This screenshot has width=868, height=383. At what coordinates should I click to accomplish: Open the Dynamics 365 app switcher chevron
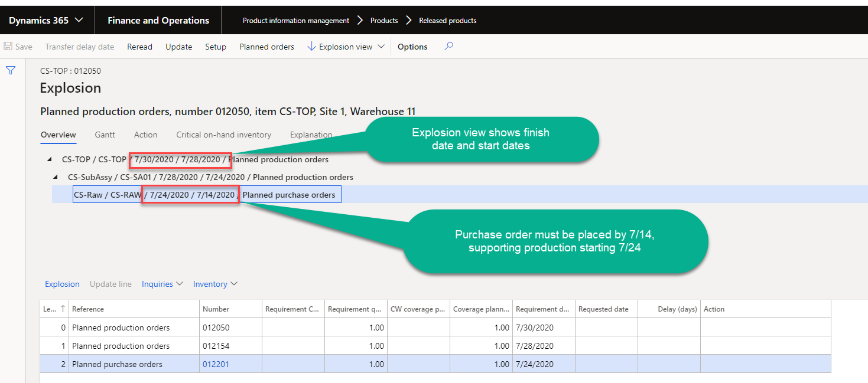pos(79,20)
